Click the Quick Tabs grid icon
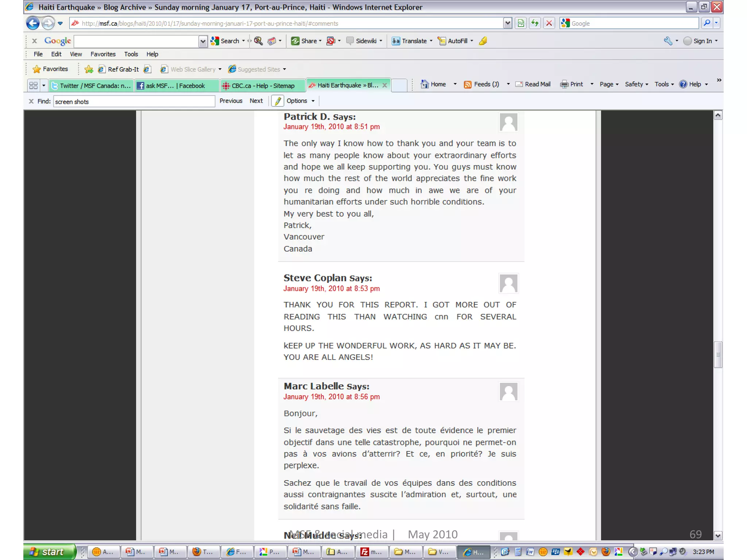This screenshot has width=747, height=560. [x=33, y=85]
